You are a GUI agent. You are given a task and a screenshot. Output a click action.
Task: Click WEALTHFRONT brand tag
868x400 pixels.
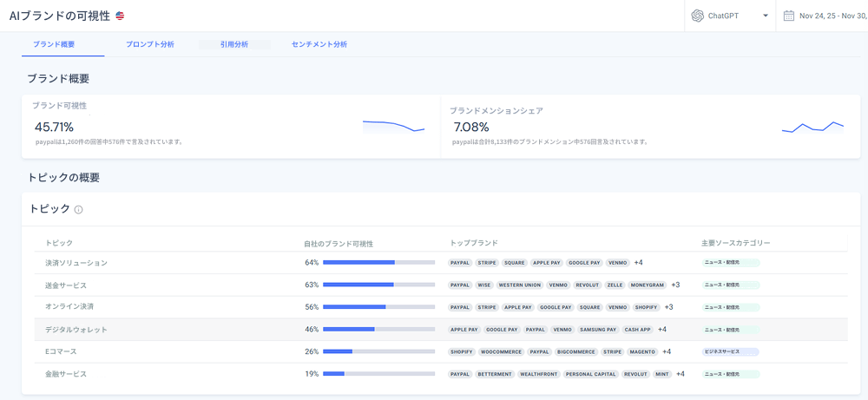(x=539, y=374)
